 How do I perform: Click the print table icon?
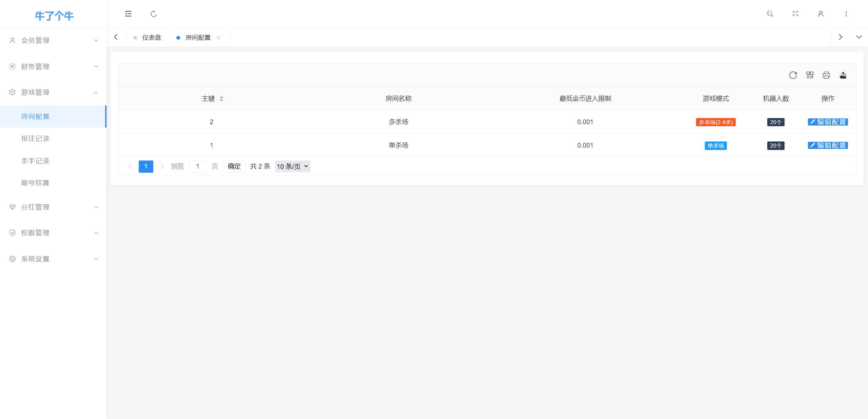click(x=826, y=75)
